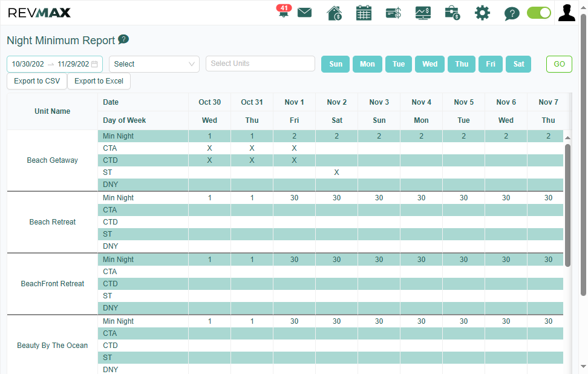588x374 pixels.
Task: Toggle the Fri day filter
Action: [x=491, y=64]
